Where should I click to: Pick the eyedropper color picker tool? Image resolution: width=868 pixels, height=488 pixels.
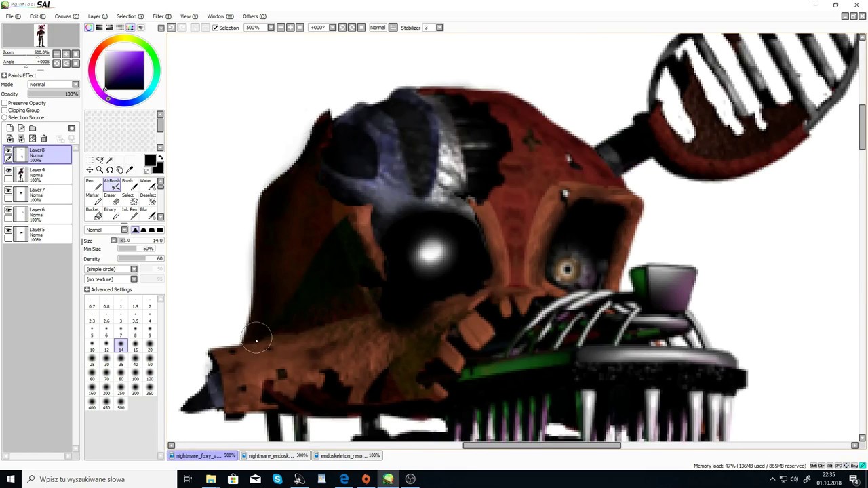(x=130, y=170)
